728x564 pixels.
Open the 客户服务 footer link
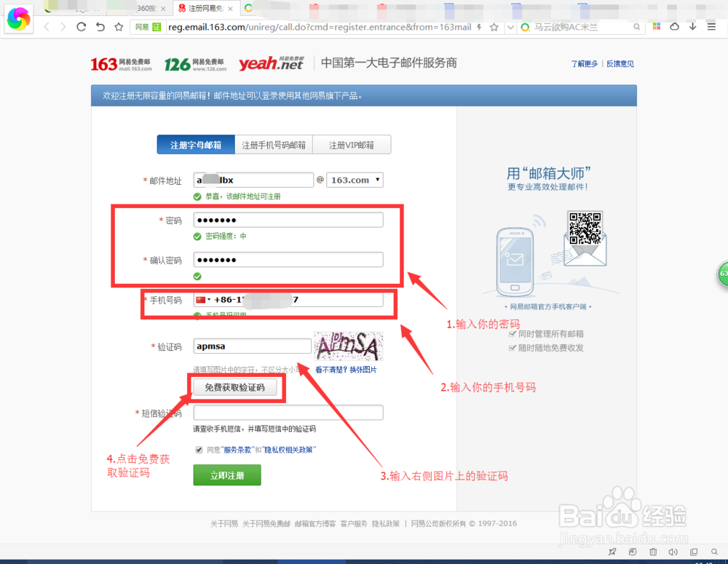tap(354, 524)
